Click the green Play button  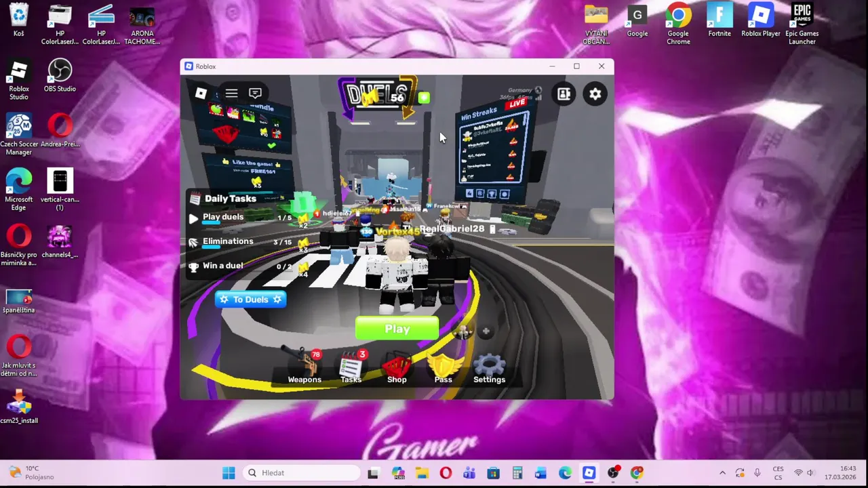[397, 329]
